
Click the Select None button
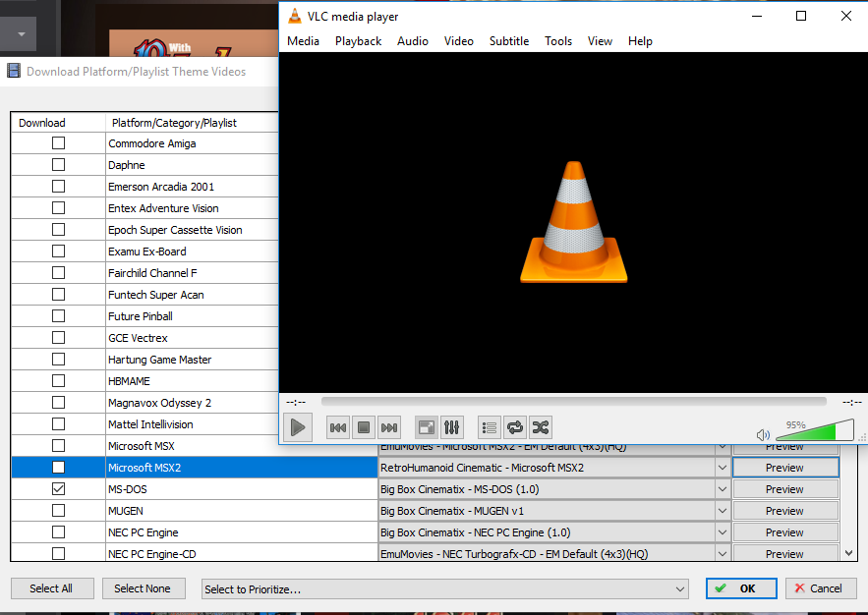click(144, 588)
